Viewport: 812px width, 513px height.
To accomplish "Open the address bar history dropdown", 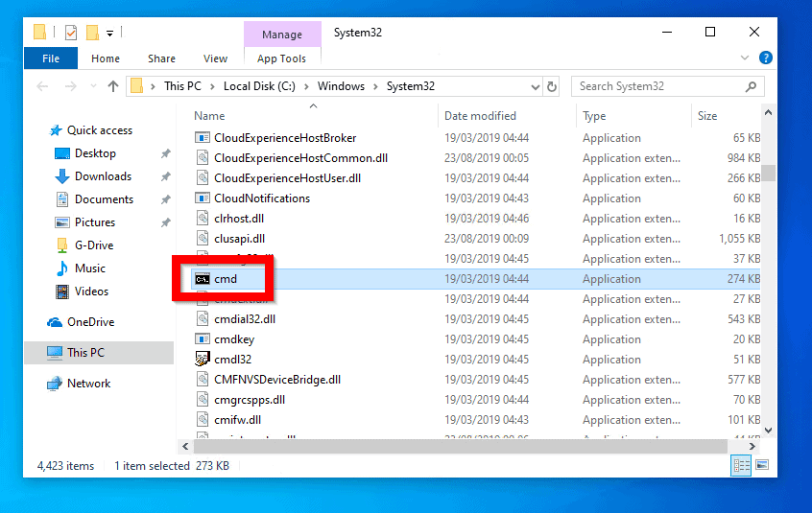I will pyautogui.click(x=536, y=87).
